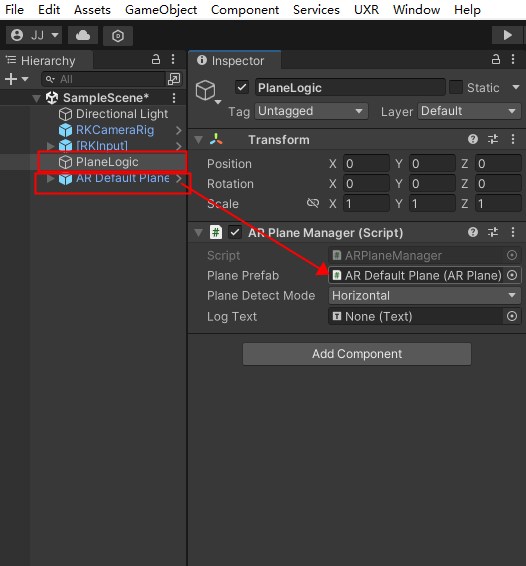Image resolution: width=526 pixels, height=566 pixels.
Task: Click the cloud services icon
Action: tap(83, 35)
